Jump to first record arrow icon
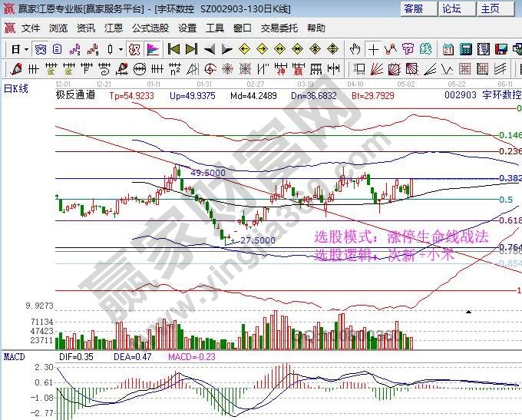This screenshot has width=522, height=420. tap(173, 49)
